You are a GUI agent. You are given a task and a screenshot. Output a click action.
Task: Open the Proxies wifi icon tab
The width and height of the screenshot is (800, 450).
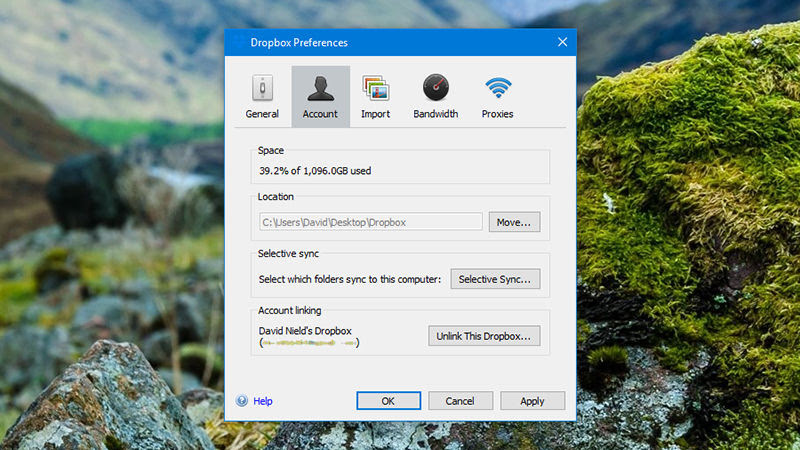click(x=498, y=88)
